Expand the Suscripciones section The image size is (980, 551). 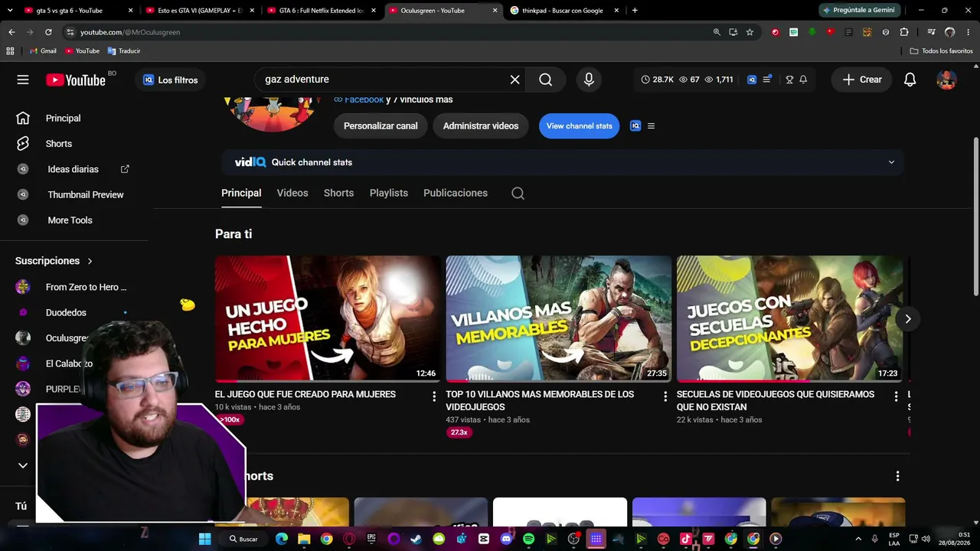54,261
